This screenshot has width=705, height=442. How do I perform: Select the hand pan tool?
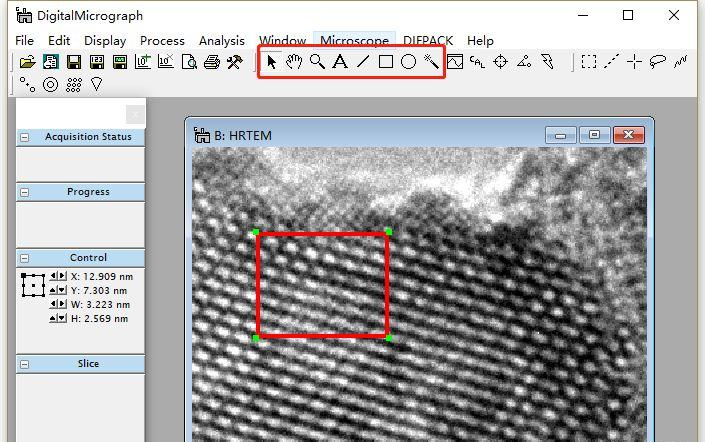click(x=294, y=62)
